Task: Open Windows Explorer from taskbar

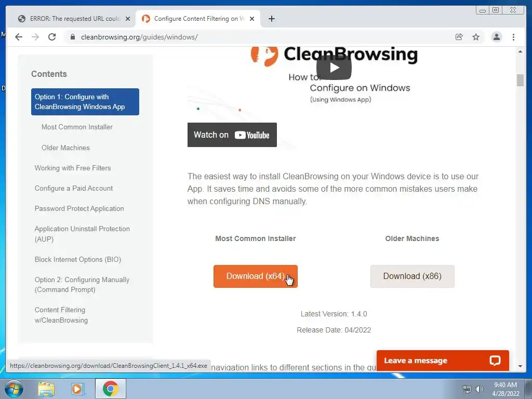Action: click(46, 389)
